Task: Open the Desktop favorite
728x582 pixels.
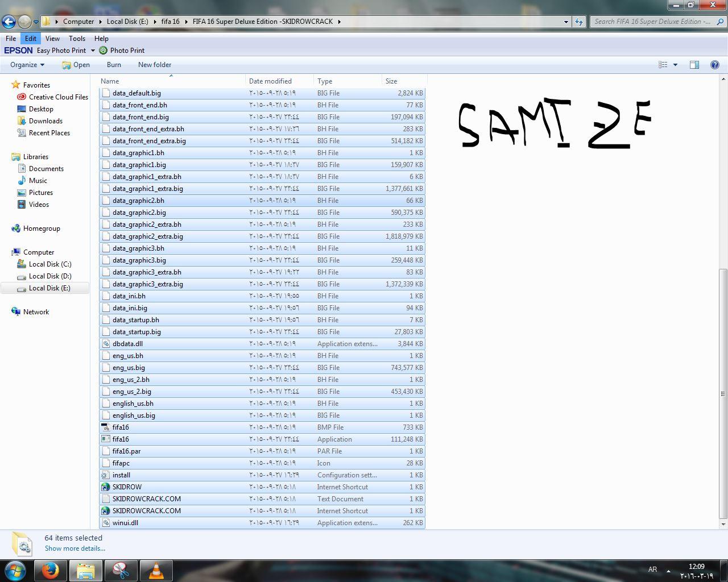Action: click(41, 109)
